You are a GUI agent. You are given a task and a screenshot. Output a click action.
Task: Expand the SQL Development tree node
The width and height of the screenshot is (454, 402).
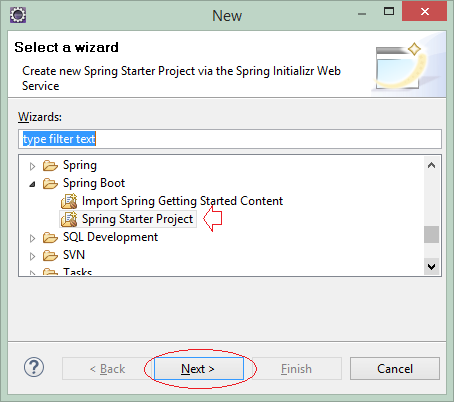point(32,238)
